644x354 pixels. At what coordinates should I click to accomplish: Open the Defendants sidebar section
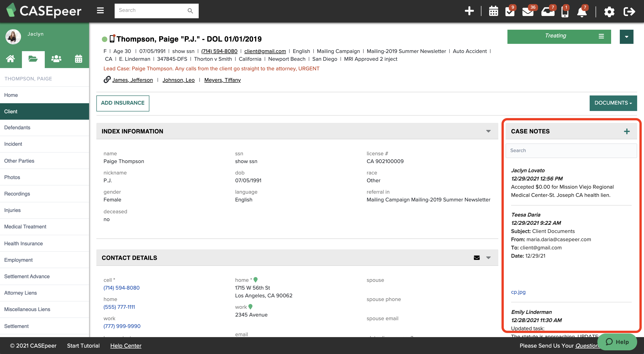point(17,127)
